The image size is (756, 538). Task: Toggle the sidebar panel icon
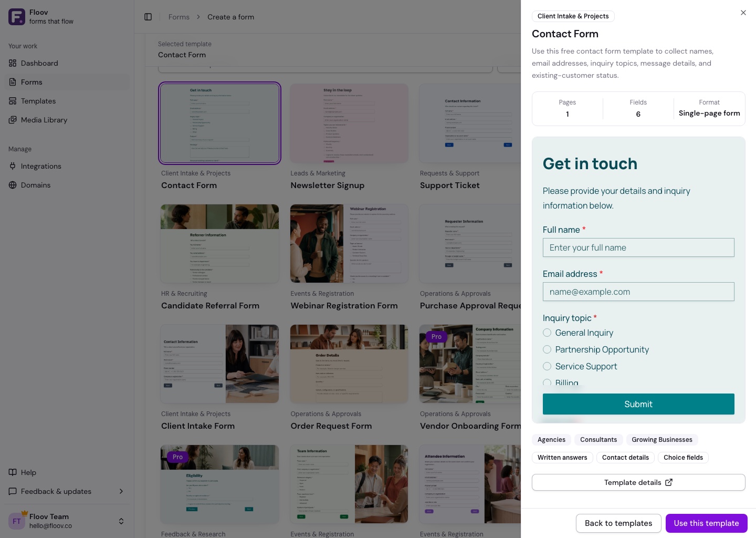(x=148, y=17)
